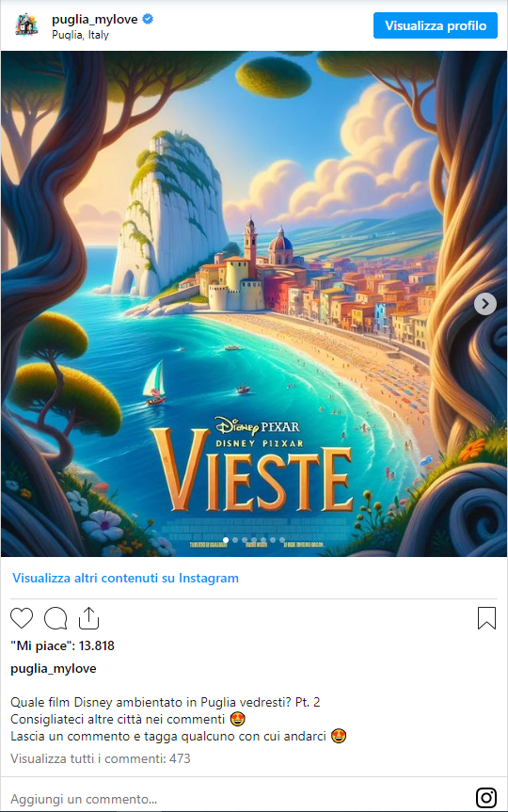Open Visualizza altri contenuti su Instagram link
Image resolution: width=508 pixels, height=812 pixels.
pyautogui.click(x=125, y=578)
